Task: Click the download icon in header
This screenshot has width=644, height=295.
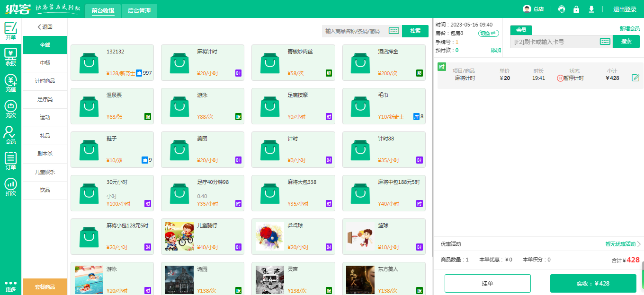Action: [x=591, y=9]
